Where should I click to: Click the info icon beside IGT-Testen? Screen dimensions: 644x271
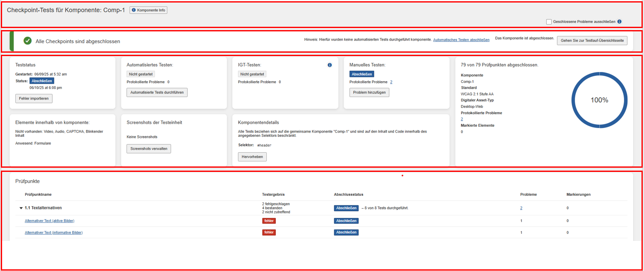(x=330, y=65)
